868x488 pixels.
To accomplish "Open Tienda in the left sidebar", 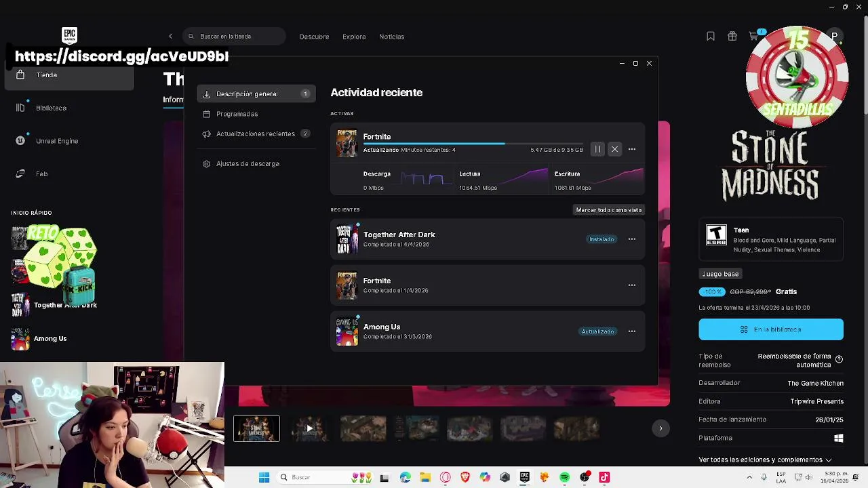I will (69, 75).
